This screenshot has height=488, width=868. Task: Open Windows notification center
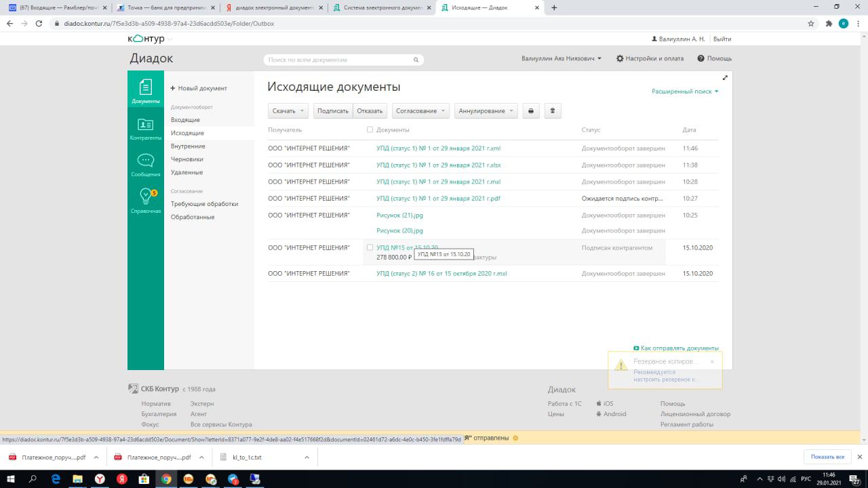[856, 479]
